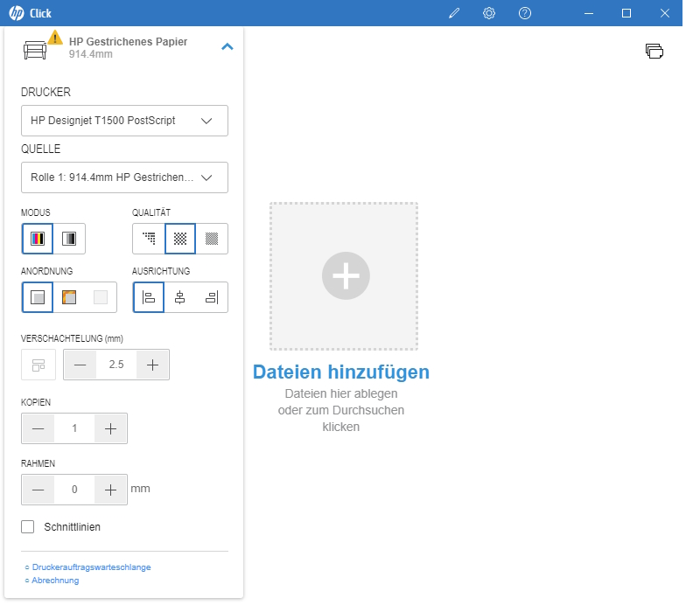Select fast draft quality
The width and height of the screenshot is (700, 612).
click(149, 239)
